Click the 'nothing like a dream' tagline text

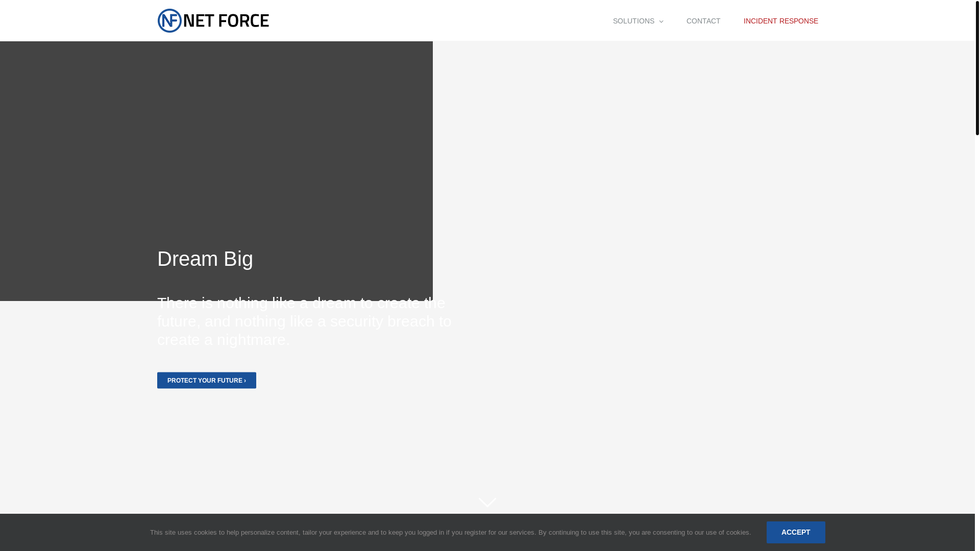304,321
